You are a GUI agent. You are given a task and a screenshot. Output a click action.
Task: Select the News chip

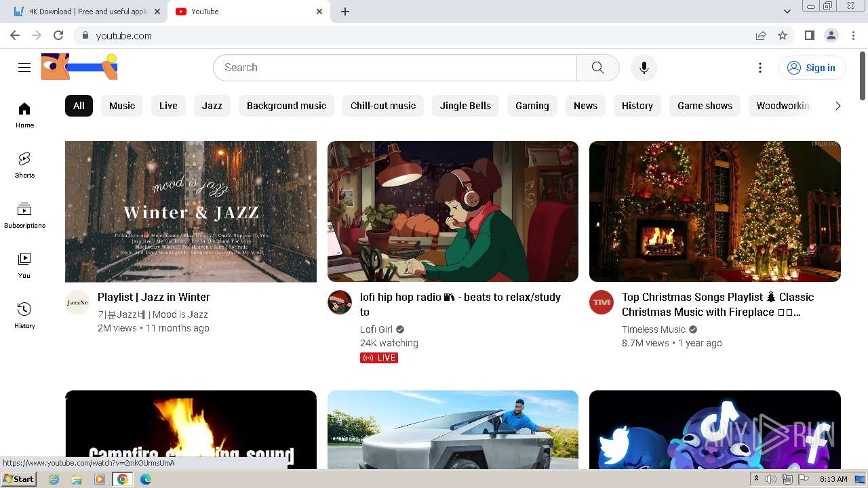pos(585,106)
